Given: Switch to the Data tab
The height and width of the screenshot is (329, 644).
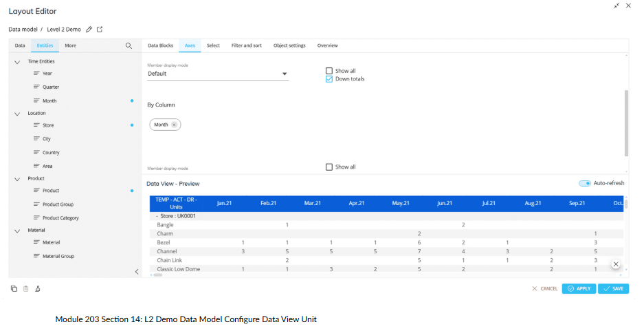Looking at the screenshot, I should [20, 45].
